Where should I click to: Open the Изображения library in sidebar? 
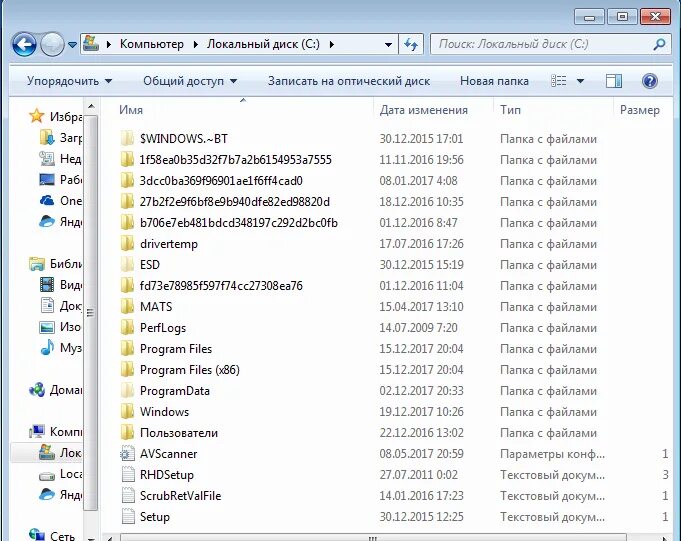60,327
